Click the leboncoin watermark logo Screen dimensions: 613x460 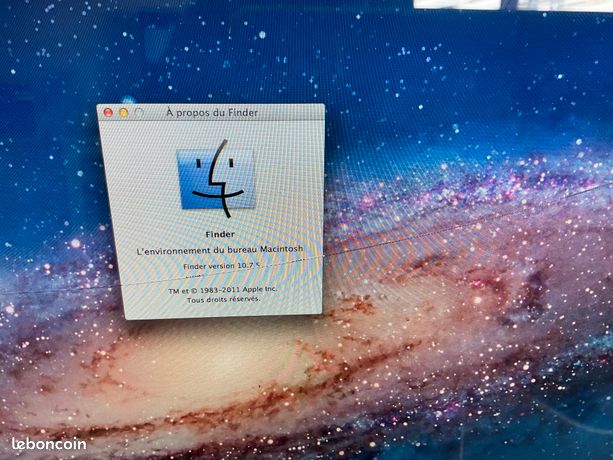coord(49,444)
